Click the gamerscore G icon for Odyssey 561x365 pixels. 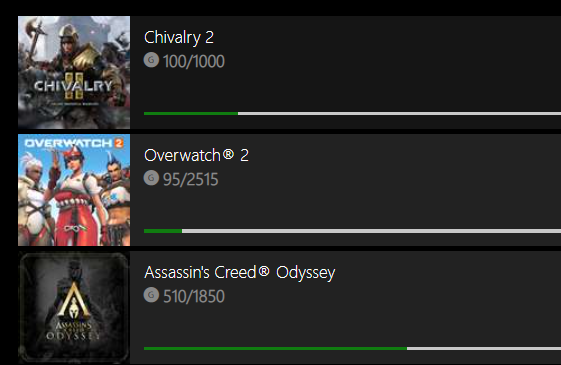151,295
